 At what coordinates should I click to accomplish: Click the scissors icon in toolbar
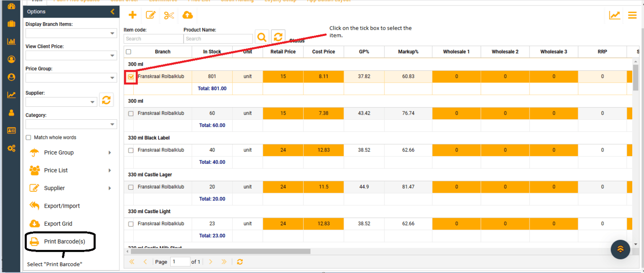[x=169, y=15]
